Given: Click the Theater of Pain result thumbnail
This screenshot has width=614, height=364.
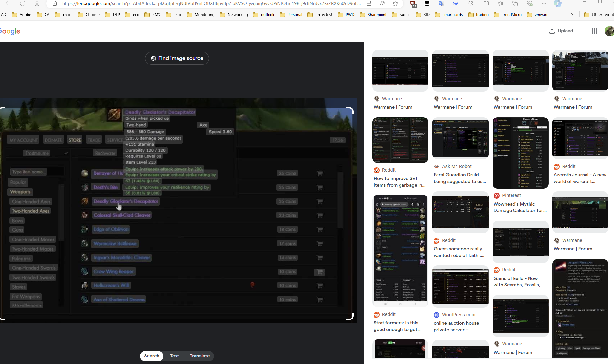Looking at the screenshot, I should point(520,153).
